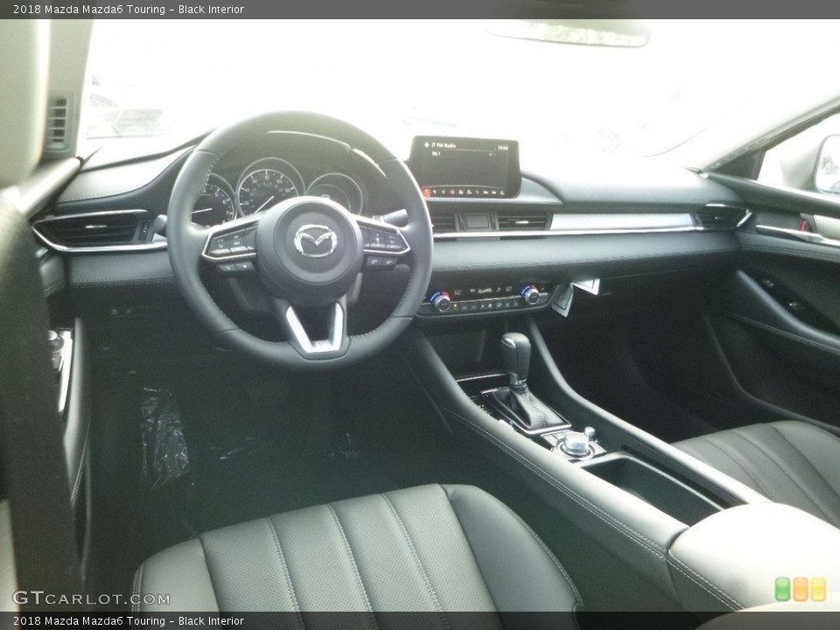Image resolution: width=840 pixels, height=630 pixels.
Task: Click the left blue-red climate temperature dial
Action: [x=441, y=302]
